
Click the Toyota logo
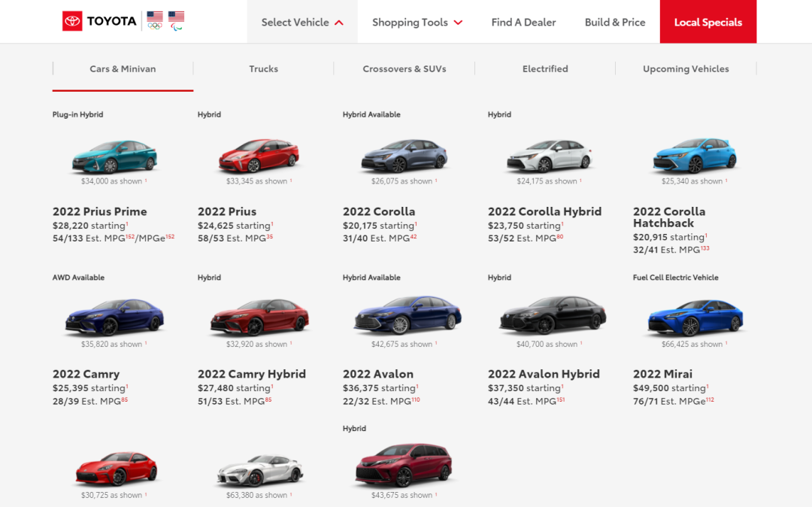[x=99, y=21]
